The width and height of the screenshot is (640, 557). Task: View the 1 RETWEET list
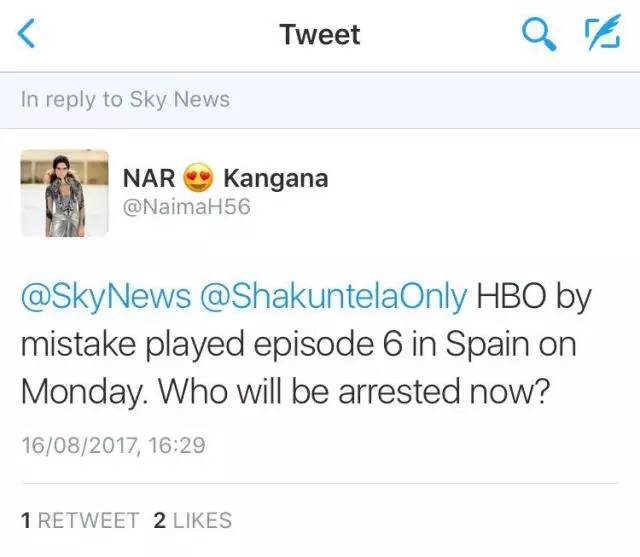pyautogui.click(x=80, y=520)
